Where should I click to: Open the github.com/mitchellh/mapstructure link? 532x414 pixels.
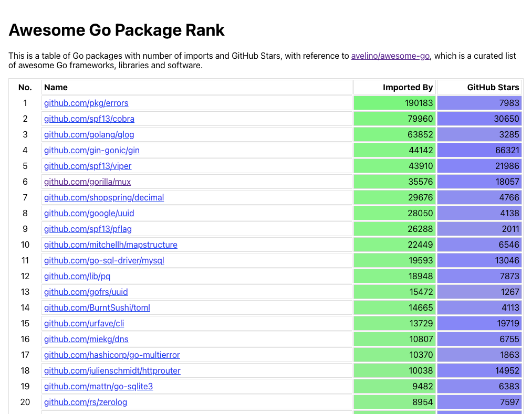click(110, 245)
